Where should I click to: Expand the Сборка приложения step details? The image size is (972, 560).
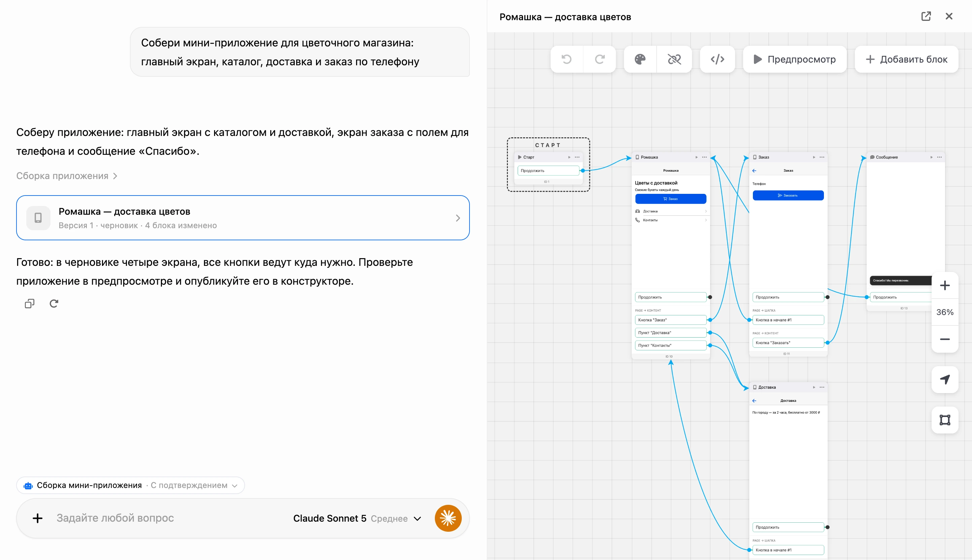[x=67, y=176]
